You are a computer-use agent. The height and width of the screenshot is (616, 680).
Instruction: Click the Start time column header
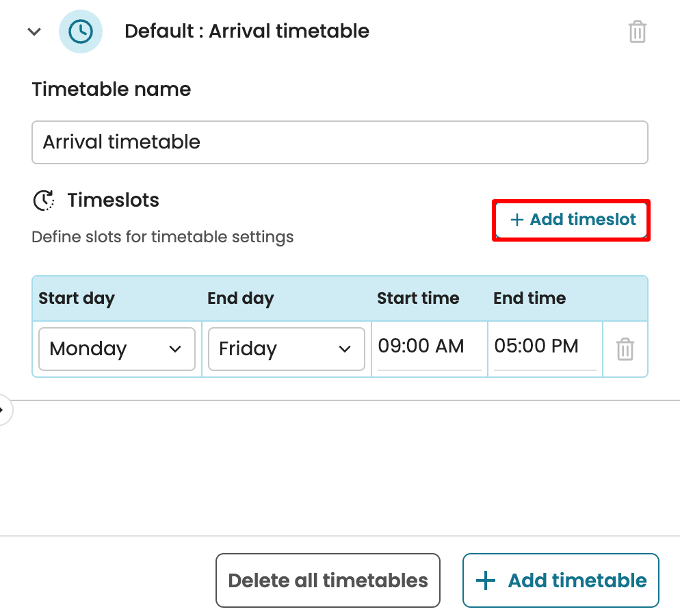point(418,298)
